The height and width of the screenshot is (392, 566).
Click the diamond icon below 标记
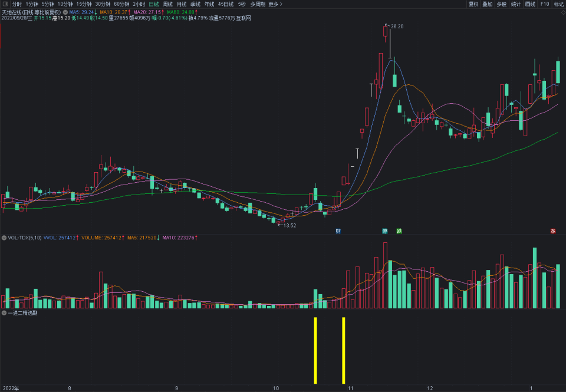coord(562,12)
